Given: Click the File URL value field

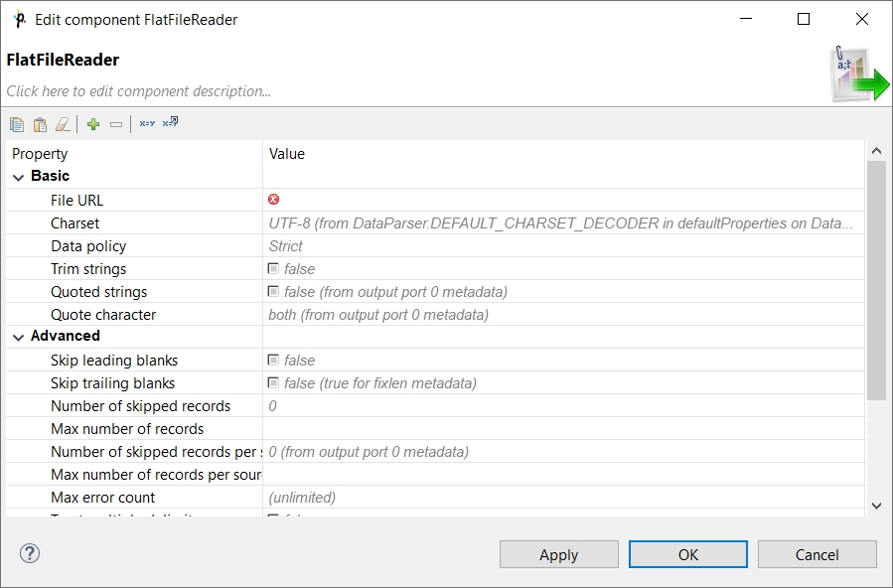Looking at the screenshot, I should 564,200.
